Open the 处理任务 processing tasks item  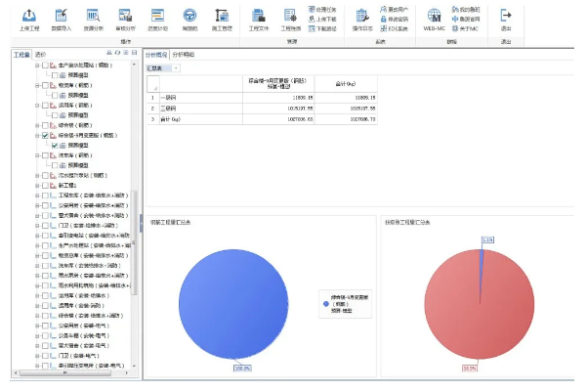tap(322, 9)
